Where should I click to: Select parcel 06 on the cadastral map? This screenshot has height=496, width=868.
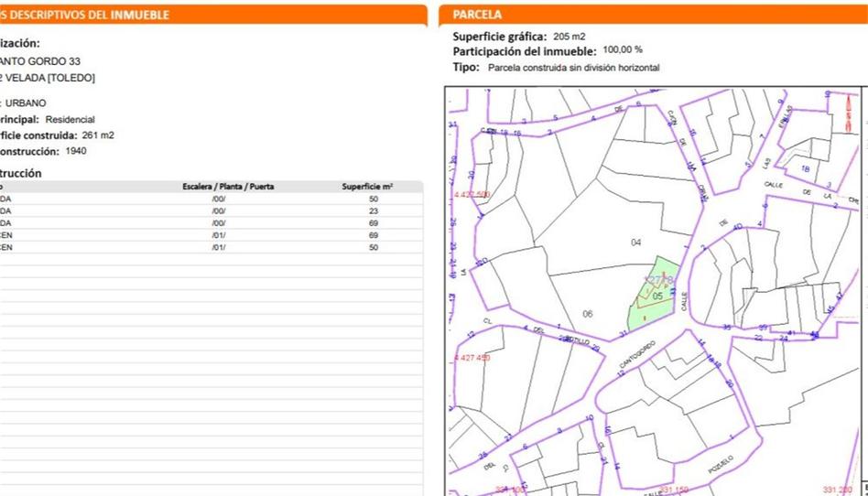pos(587,314)
